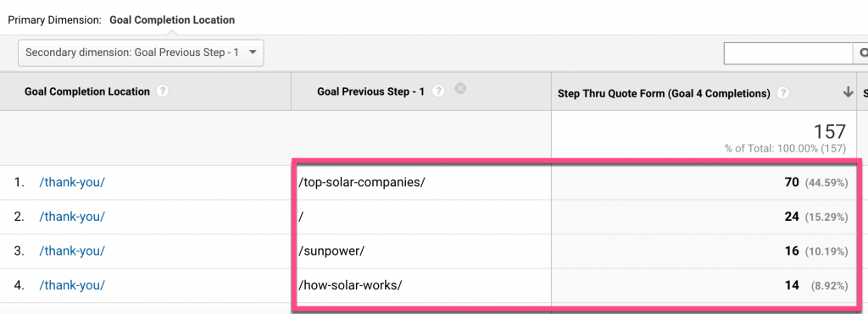Open /thank-you/ link in row 4
Viewport: 868px width, 314px height.
click(72, 285)
